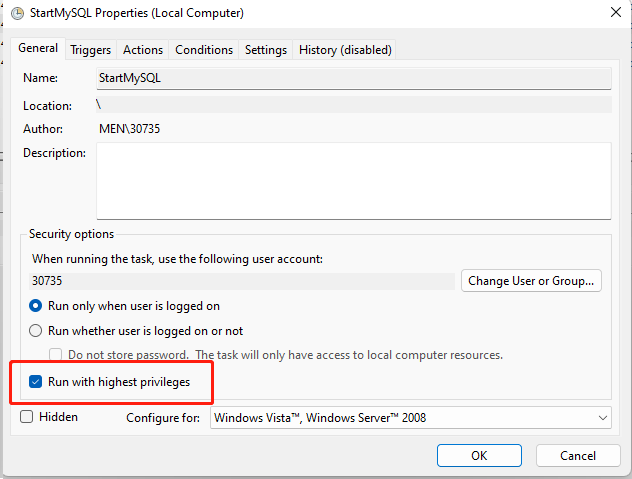Image resolution: width=632 pixels, height=479 pixels.
Task: Dismiss the dialog with Cancel
Action: [578, 455]
